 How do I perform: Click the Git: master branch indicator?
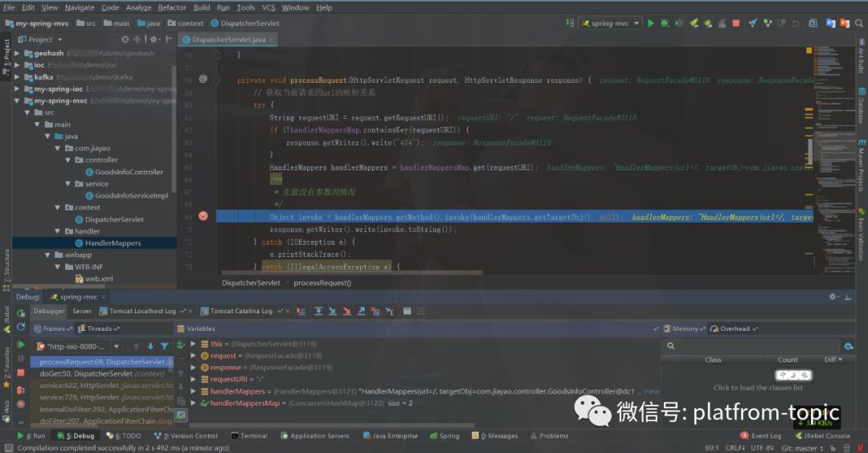(801, 448)
